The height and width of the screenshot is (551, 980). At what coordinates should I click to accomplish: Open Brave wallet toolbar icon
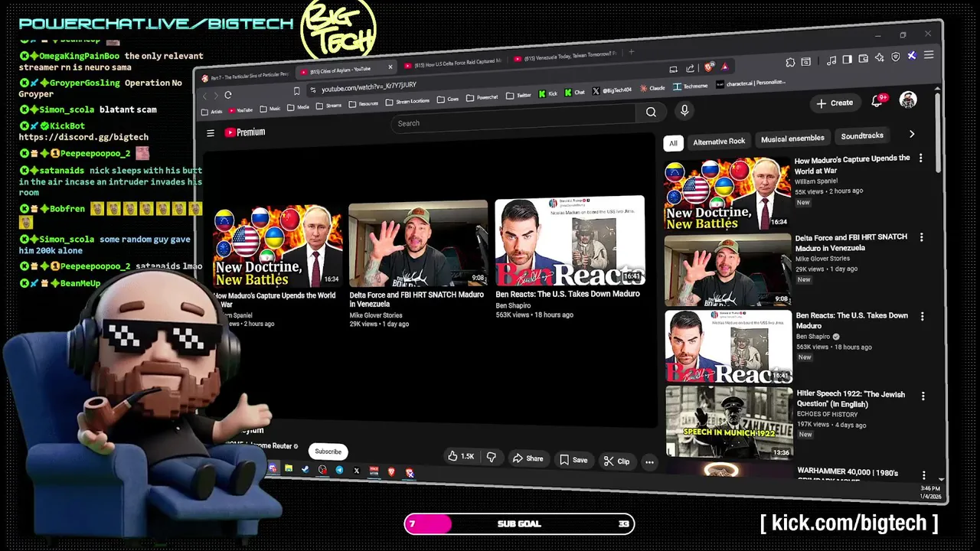864,59
